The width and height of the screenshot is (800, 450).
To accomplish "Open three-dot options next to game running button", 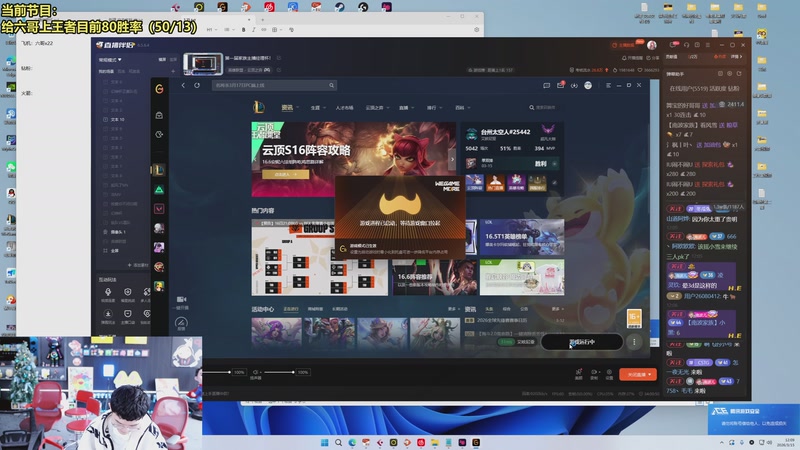I will [634, 342].
